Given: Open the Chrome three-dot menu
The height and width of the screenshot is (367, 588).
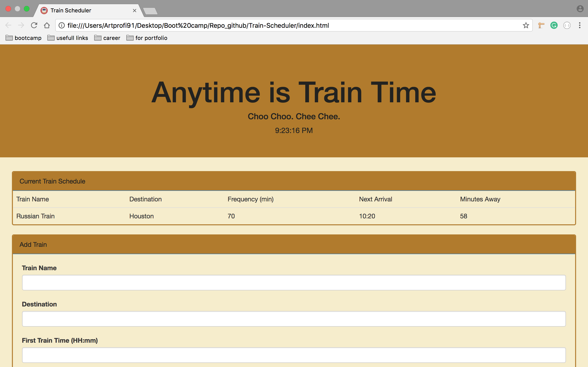Looking at the screenshot, I should (580, 25).
